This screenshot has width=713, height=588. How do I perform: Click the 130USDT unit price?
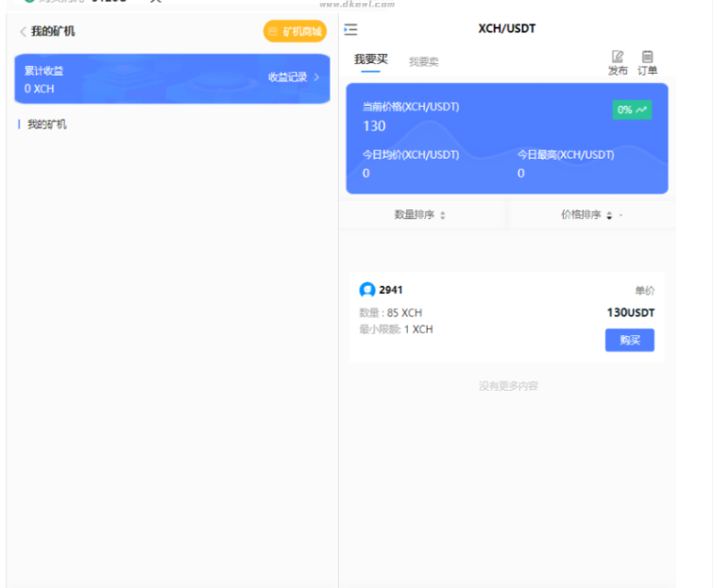[x=631, y=312]
